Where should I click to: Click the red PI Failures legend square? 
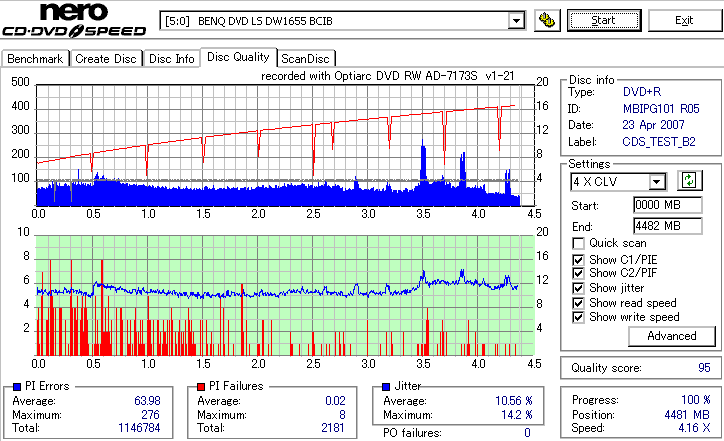[201, 387]
